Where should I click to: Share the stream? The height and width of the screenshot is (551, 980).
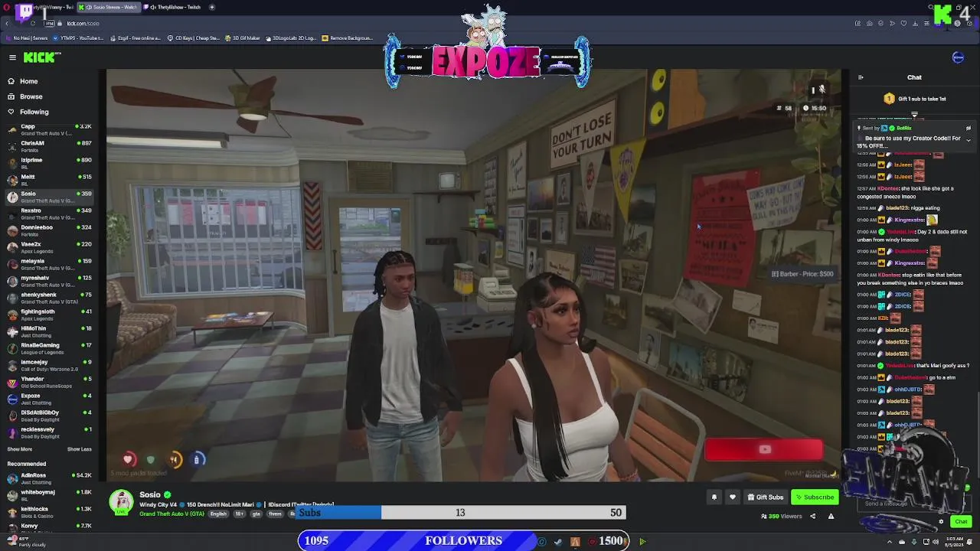(x=813, y=517)
